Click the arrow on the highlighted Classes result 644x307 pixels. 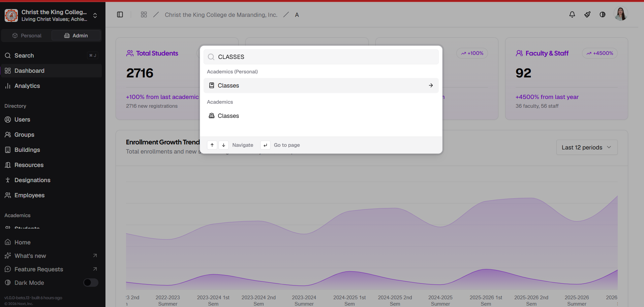[x=431, y=86]
